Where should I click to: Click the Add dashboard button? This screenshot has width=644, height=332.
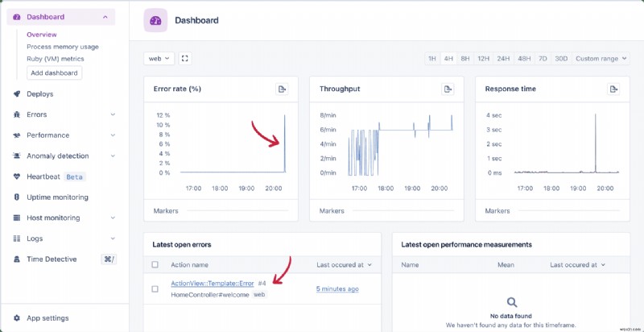[x=54, y=73]
